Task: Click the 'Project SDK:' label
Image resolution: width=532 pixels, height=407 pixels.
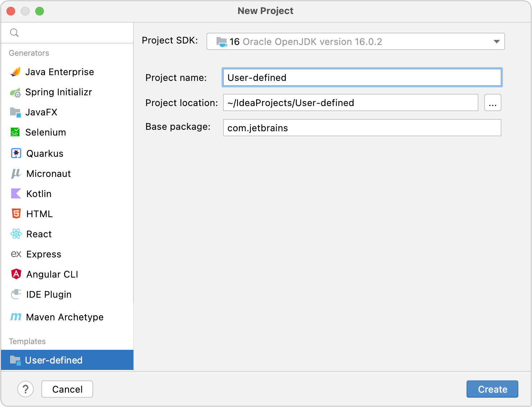Action: click(170, 40)
